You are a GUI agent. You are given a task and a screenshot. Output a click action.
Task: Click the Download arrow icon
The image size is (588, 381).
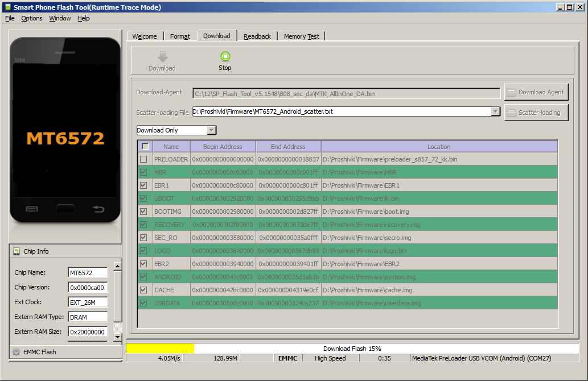(x=162, y=56)
